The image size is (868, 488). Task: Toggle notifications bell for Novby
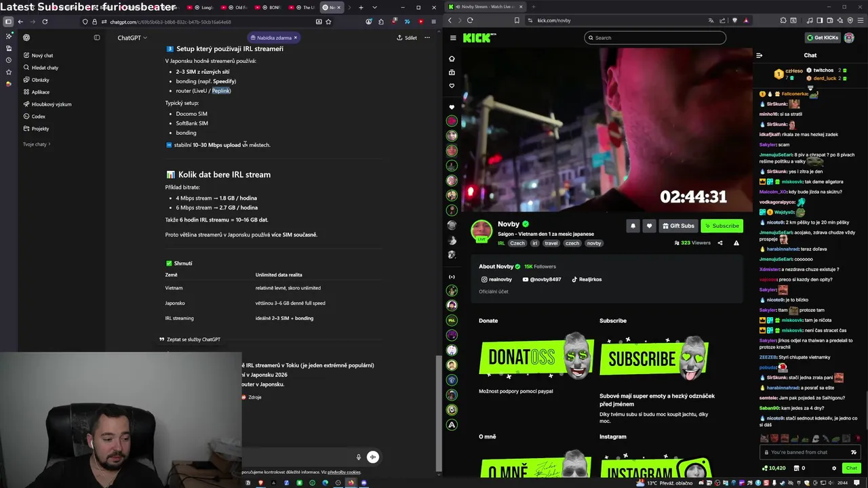coord(633,226)
